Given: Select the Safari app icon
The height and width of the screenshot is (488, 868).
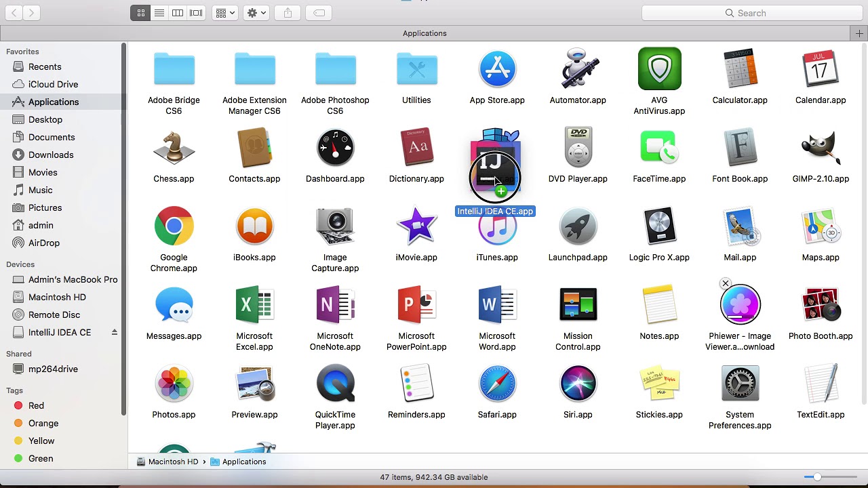Looking at the screenshot, I should point(497,383).
